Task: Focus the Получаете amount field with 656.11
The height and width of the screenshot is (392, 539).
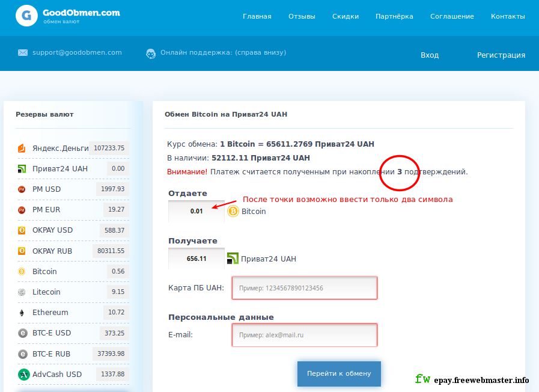Action: (x=196, y=259)
